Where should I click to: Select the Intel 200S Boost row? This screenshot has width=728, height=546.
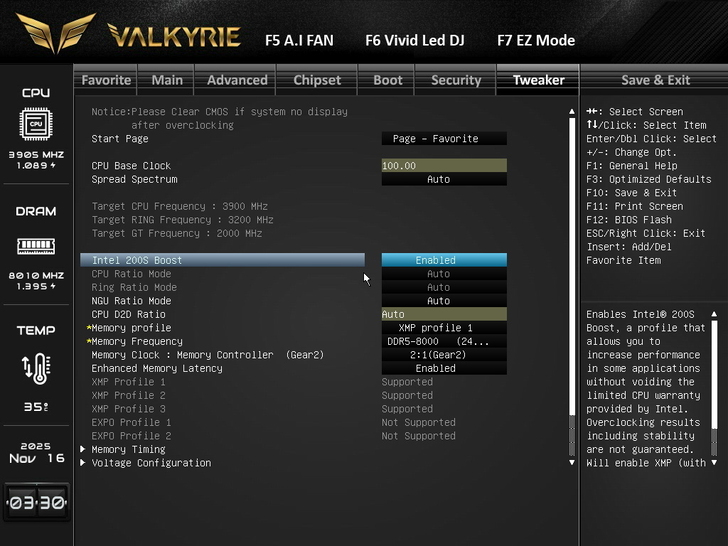pos(222,260)
